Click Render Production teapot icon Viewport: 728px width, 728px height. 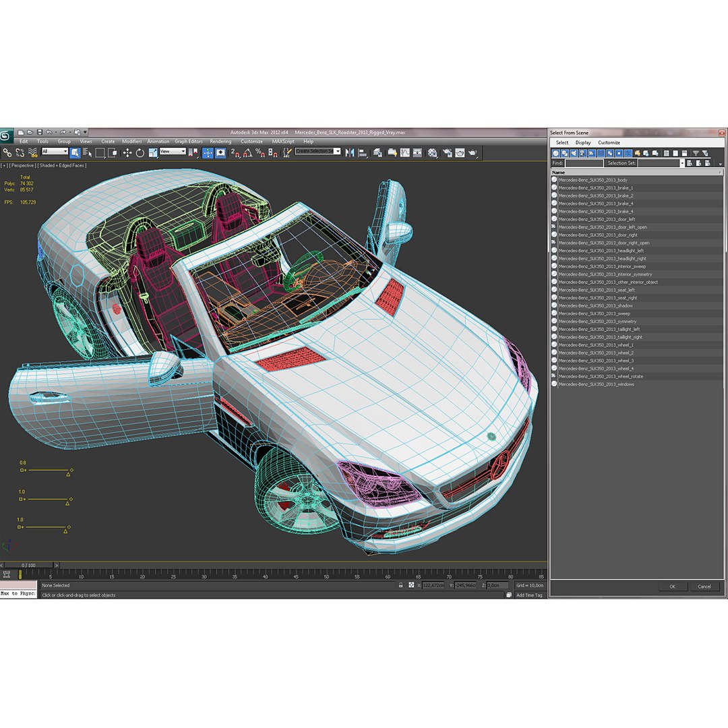point(473,152)
